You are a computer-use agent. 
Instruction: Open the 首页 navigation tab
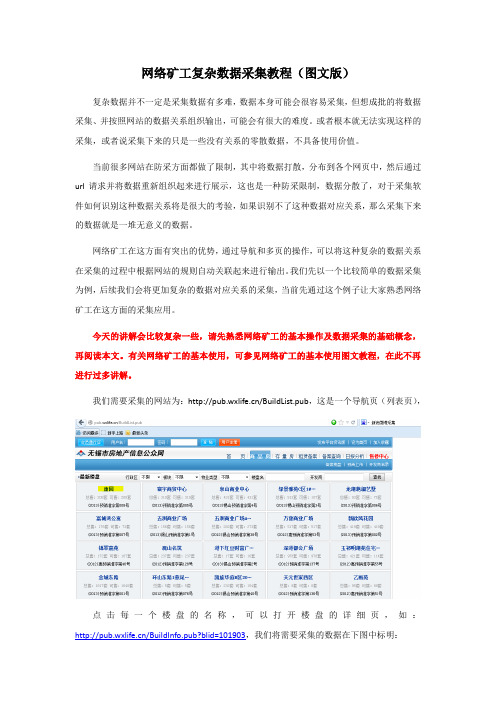(236, 456)
